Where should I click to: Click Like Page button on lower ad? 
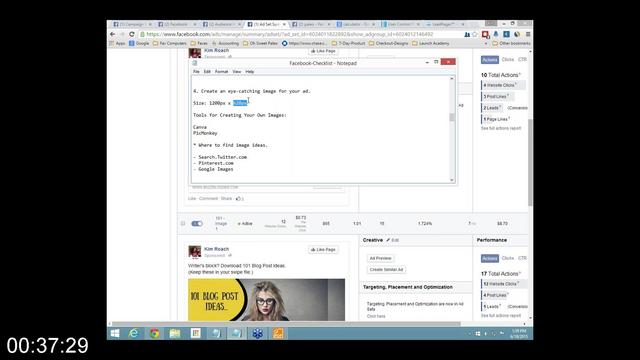323,249
